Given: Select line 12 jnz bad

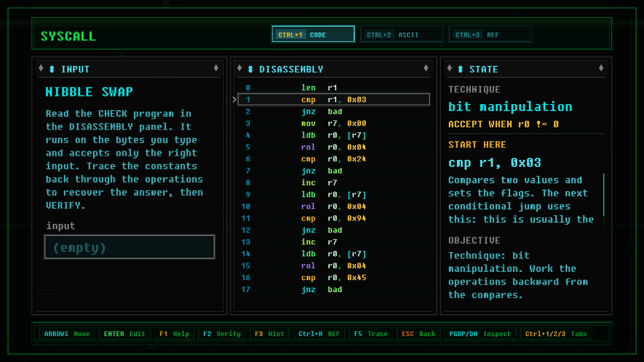Looking at the screenshot, I should tap(333, 230).
